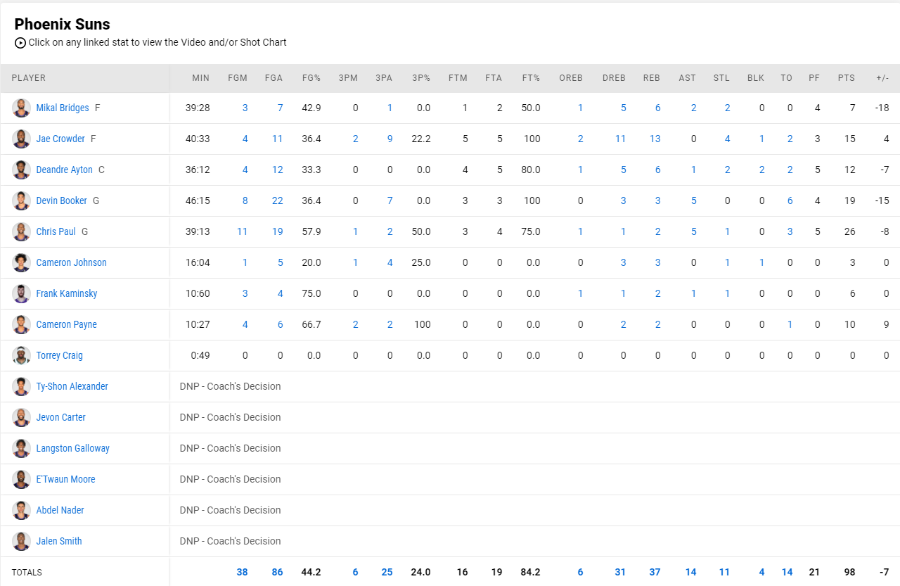
Task: Click Jae Crowder's headshot avatar
Action: click(21, 139)
